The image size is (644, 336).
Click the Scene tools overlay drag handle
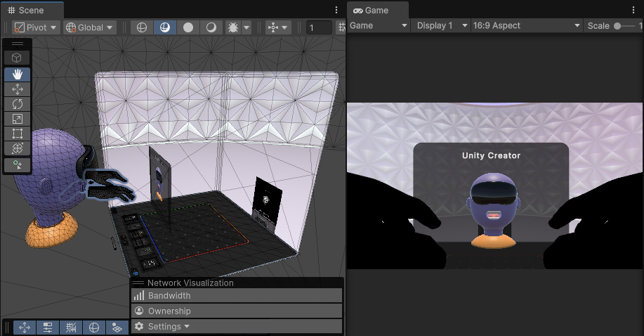click(x=18, y=44)
